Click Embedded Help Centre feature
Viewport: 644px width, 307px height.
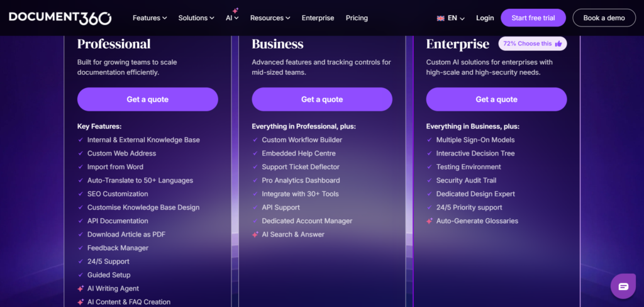click(299, 153)
